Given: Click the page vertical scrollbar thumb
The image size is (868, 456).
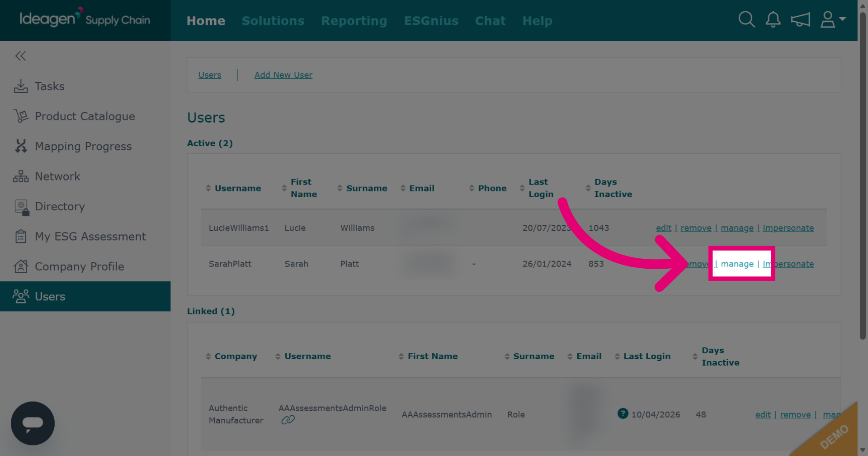Looking at the screenshot, I should click(x=863, y=176).
